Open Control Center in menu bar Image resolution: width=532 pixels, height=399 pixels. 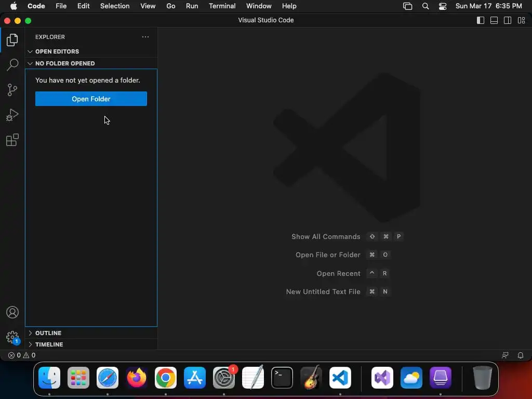443,6
